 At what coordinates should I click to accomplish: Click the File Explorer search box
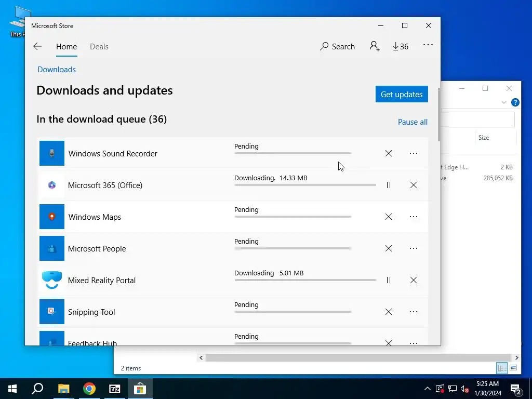tap(478, 120)
